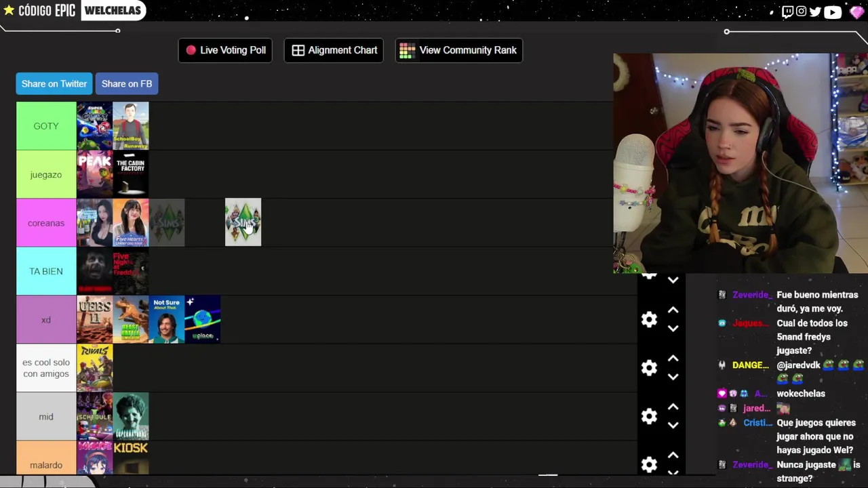868x488 pixels.
Task: Select the Marvel Rivals thumbnail
Action: [94, 368]
